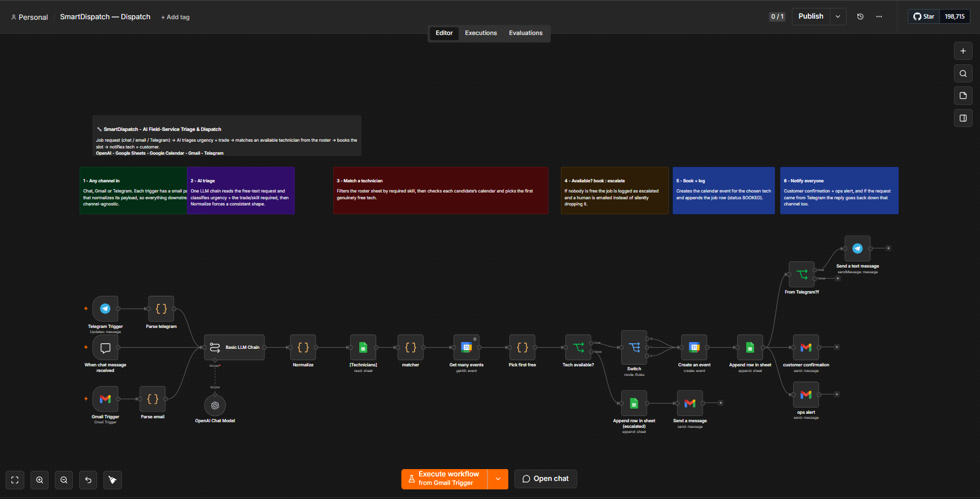980x499 pixels.
Task: Select the SmartDispatch title sticky note
Action: [227, 135]
